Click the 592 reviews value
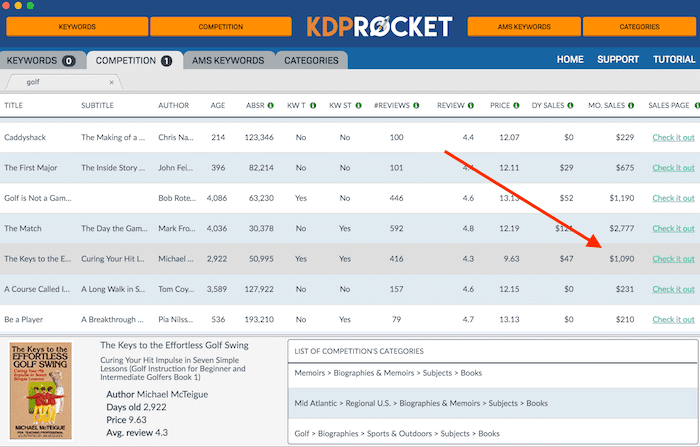The height and width of the screenshot is (447, 700). (396, 229)
